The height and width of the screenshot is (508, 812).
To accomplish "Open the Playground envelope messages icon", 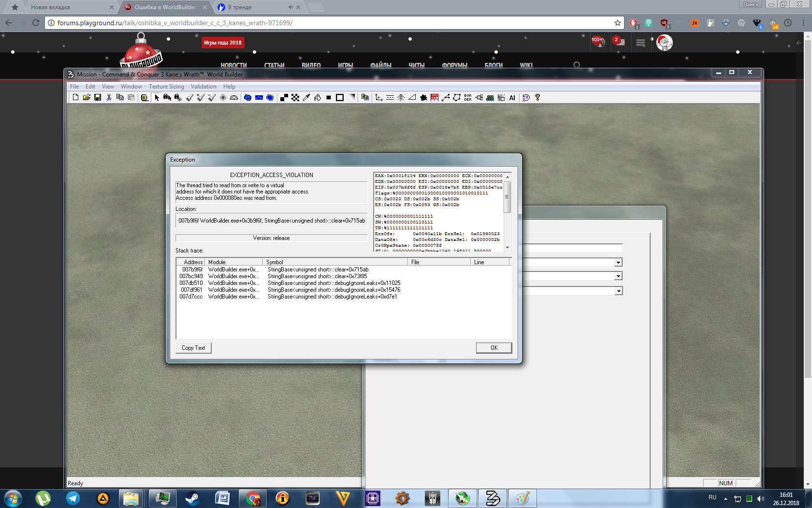I will click(618, 42).
